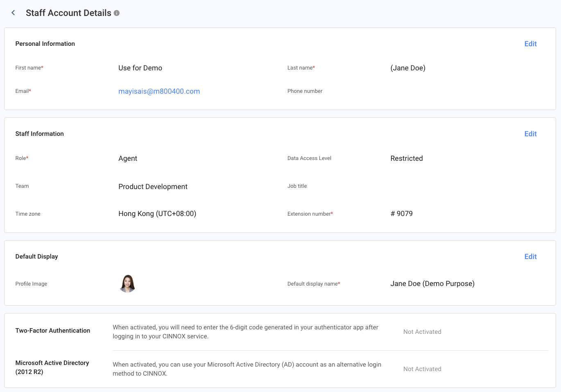
Task: Open the mayisais@m800400.com email link
Action: (x=159, y=91)
